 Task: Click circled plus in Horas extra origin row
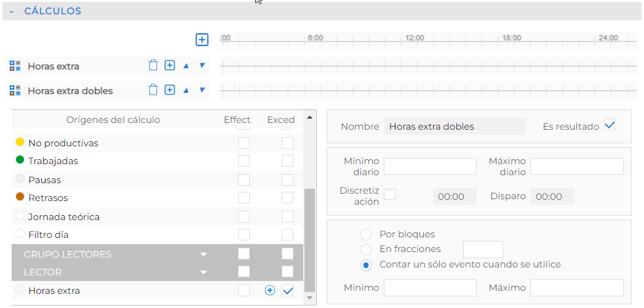coord(269,291)
